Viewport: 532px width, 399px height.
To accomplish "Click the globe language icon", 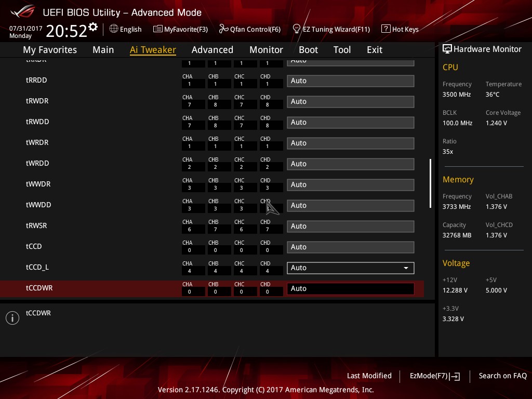I will pyautogui.click(x=114, y=29).
